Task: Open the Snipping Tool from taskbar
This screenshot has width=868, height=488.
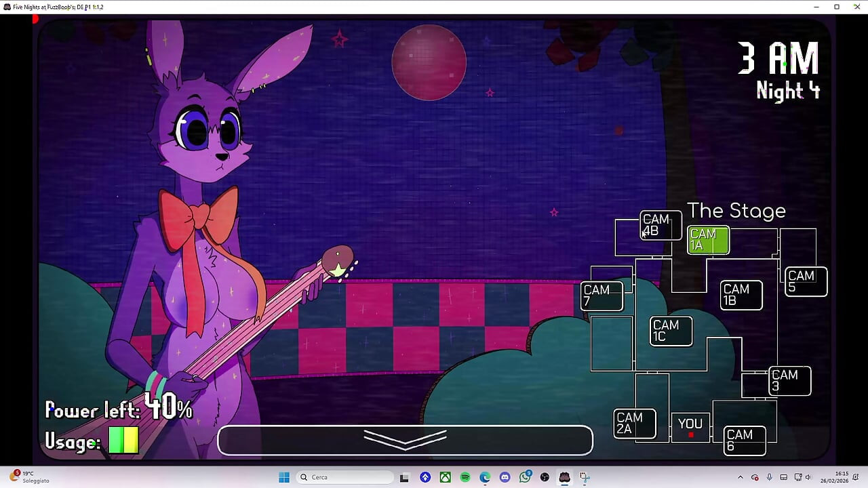Action: pos(585,477)
